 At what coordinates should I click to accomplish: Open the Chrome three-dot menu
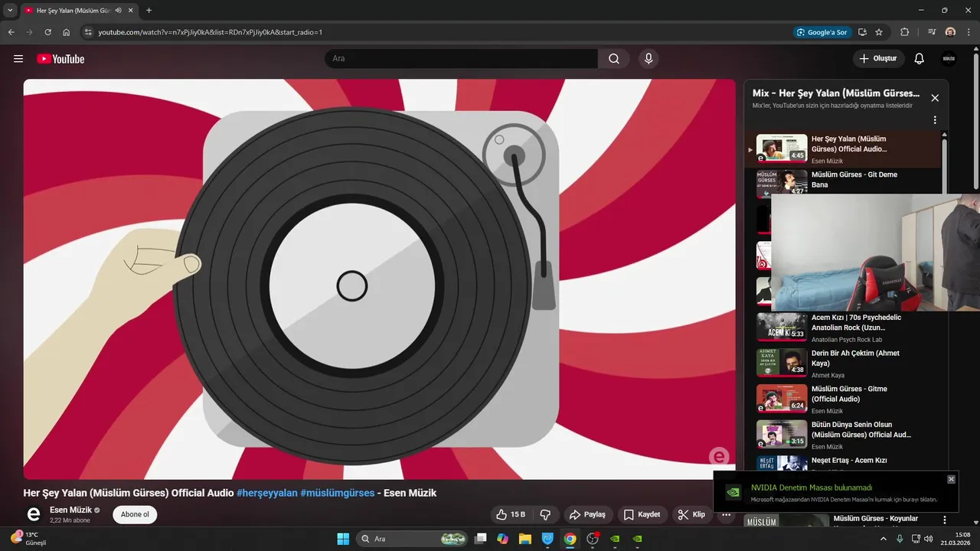click(x=969, y=32)
